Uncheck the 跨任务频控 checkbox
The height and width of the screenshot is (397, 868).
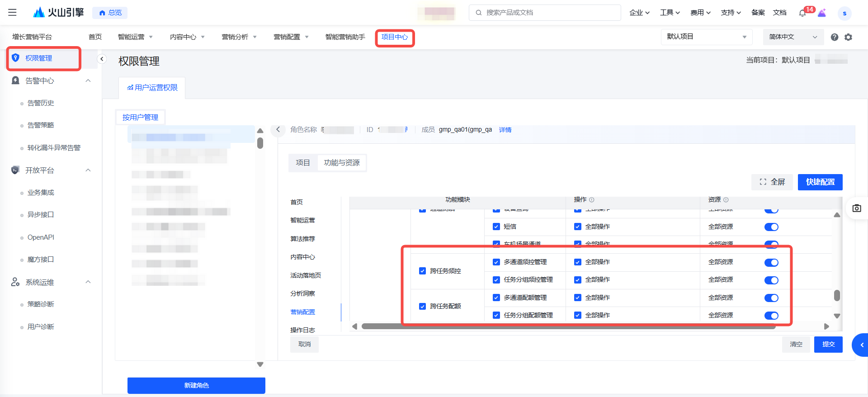pyautogui.click(x=422, y=271)
